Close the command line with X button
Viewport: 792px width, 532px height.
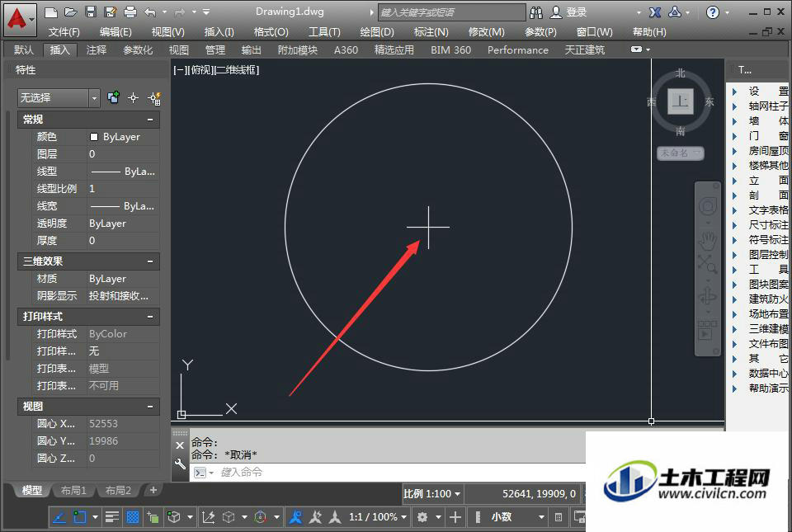[x=180, y=445]
